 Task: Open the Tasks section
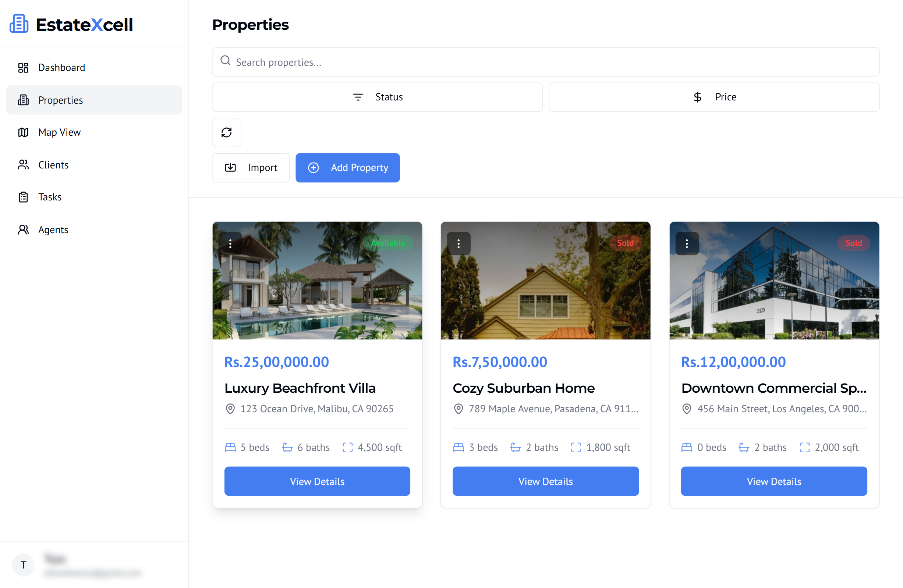[50, 197]
